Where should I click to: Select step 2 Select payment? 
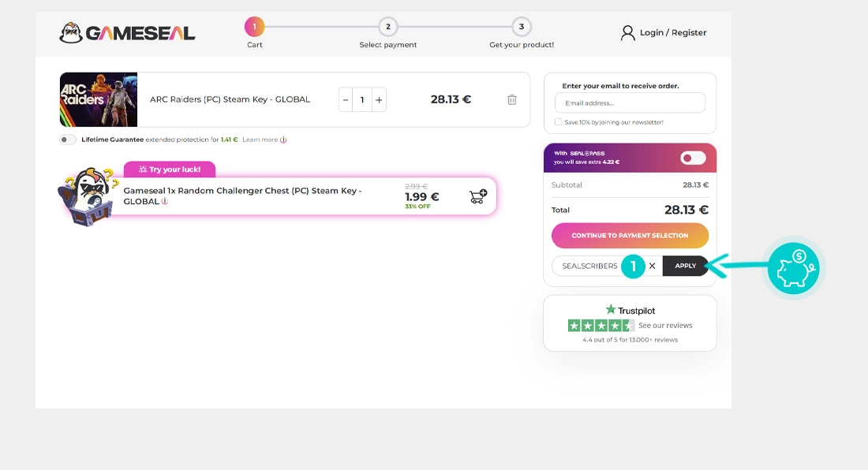(388, 33)
